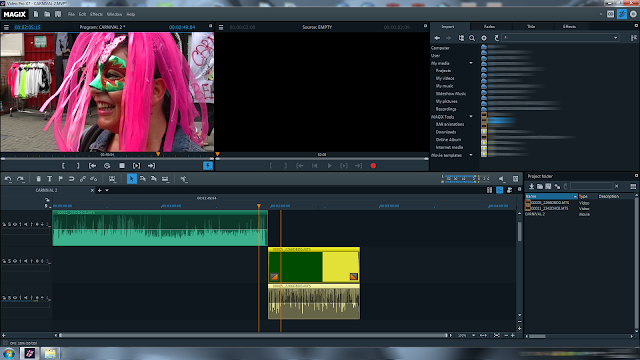
Task: Jump to out-point in program monitor
Action: tap(151, 166)
